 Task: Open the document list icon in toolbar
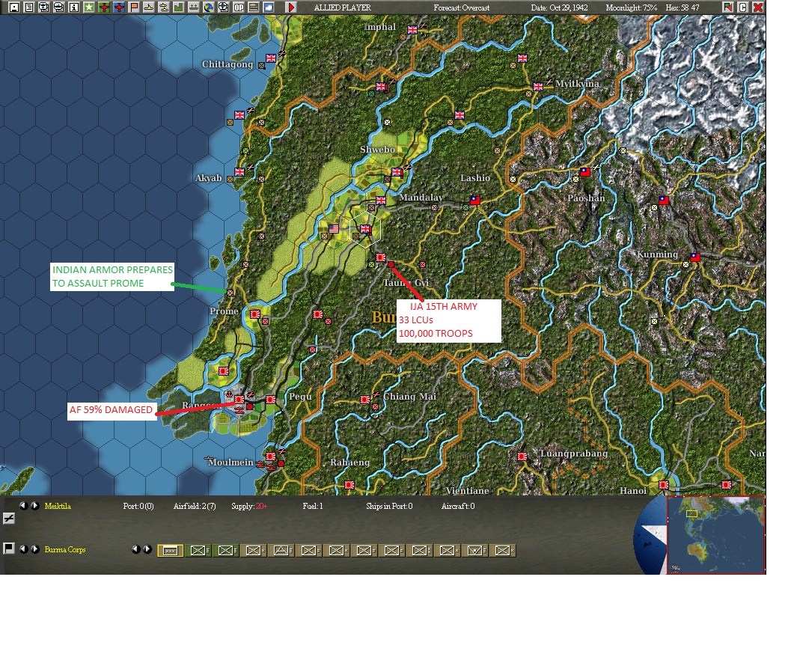(29, 7)
